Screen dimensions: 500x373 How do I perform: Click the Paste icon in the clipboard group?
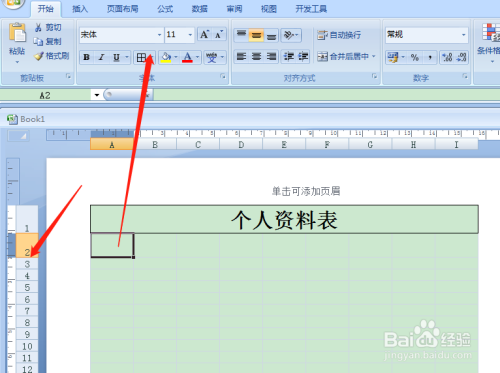[17, 33]
